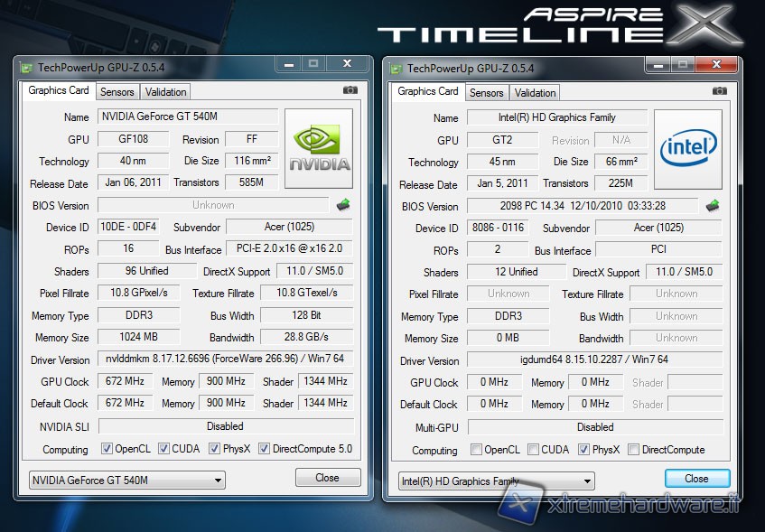Toggle the OpenCL checkbox in Intel window

pyautogui.click(x=476, y=450)
